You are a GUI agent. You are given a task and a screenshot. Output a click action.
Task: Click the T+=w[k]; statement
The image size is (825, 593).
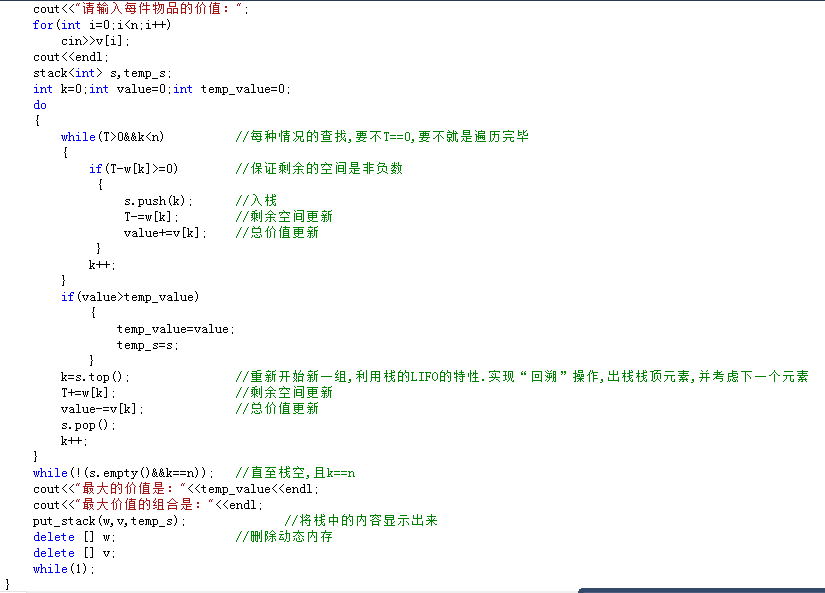[x=88, y=393]
